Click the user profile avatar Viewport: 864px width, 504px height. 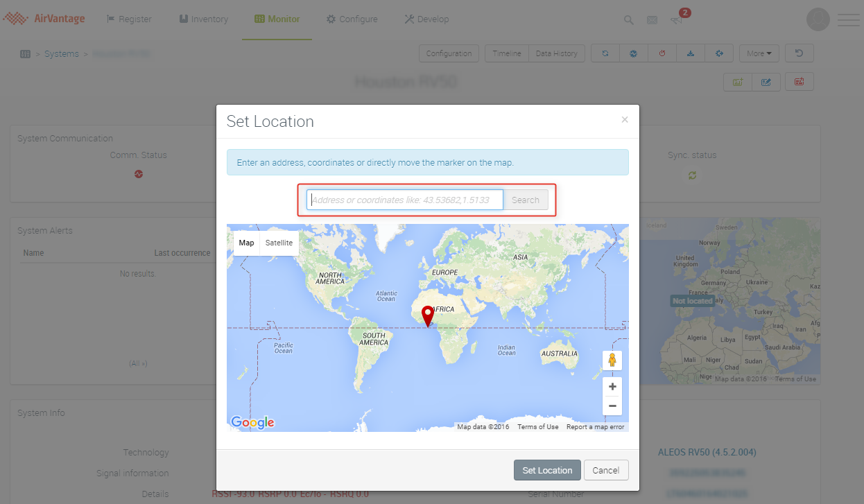pos(818,19)
